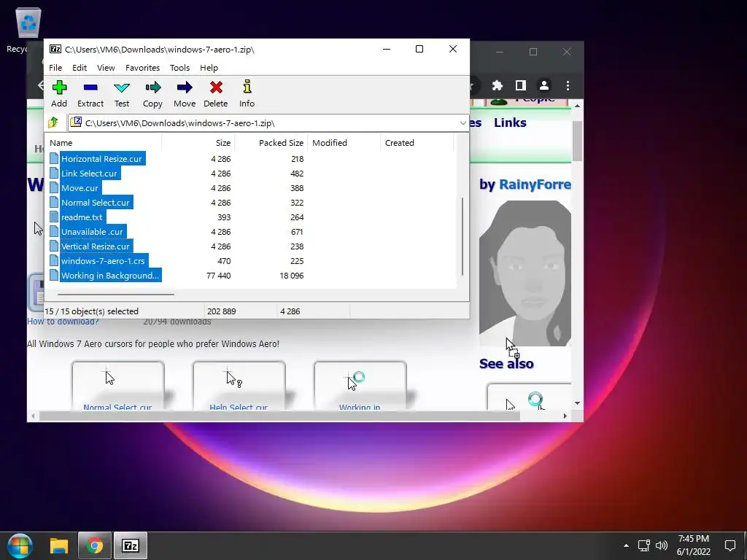This screenshot has height=560, width=747.
Task: Open the RainyForre author link
Action: click(x=535, y=184)
